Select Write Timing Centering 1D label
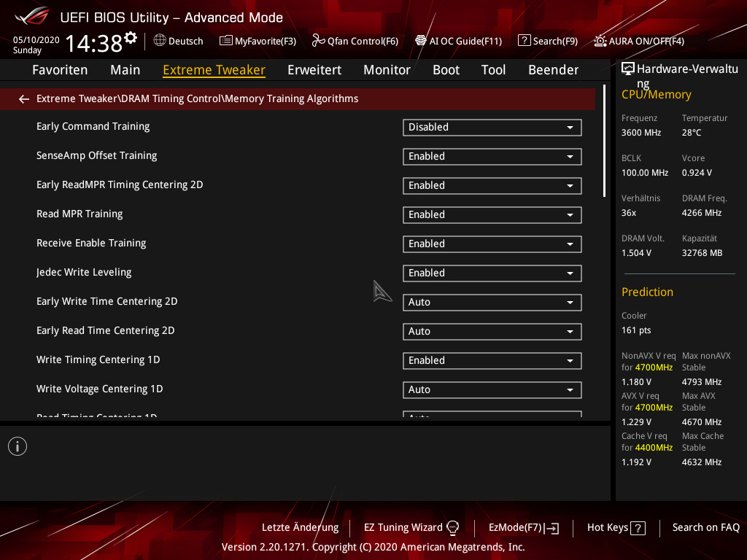747x560 pixels. 98,359
